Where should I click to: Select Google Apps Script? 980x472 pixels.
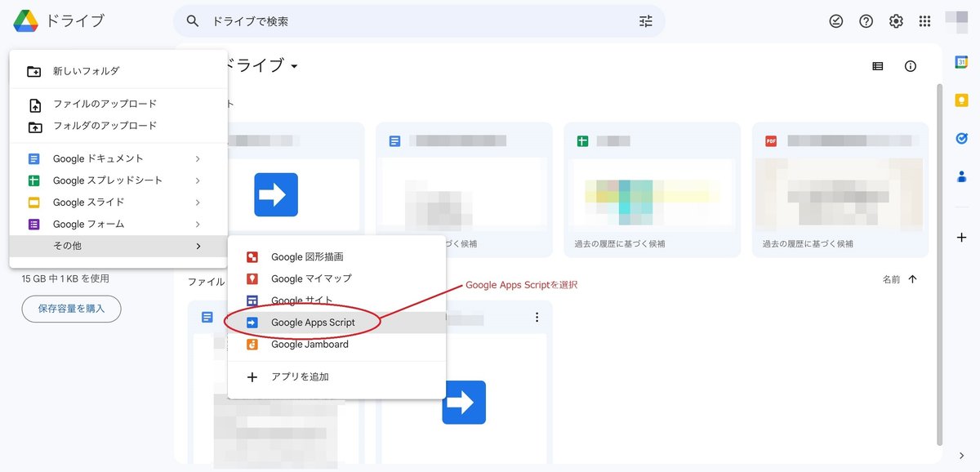[x=336, y=323]
